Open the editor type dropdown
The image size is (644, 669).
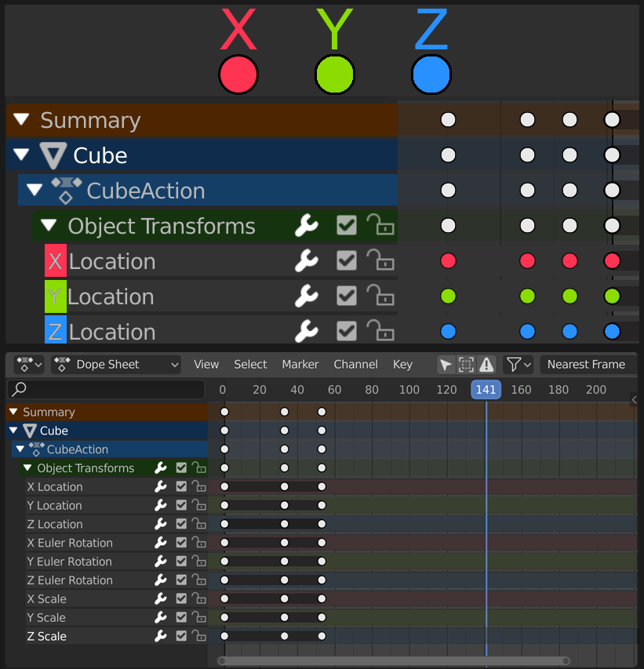29,365
